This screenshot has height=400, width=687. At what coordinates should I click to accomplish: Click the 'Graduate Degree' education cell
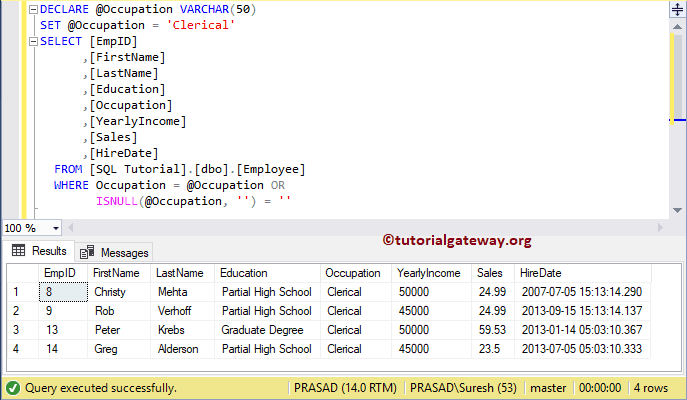click(267, 329)
